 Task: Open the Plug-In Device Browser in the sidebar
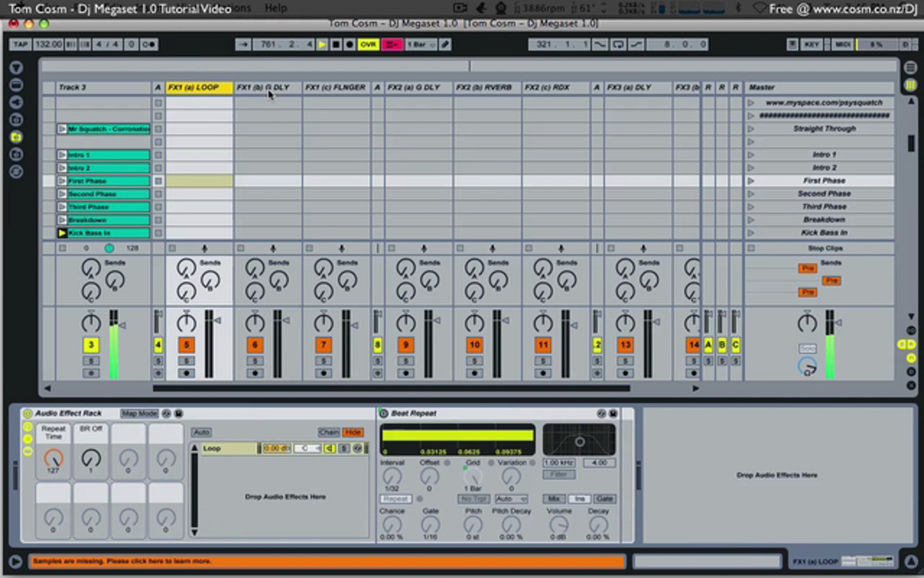tap(16, 102)
